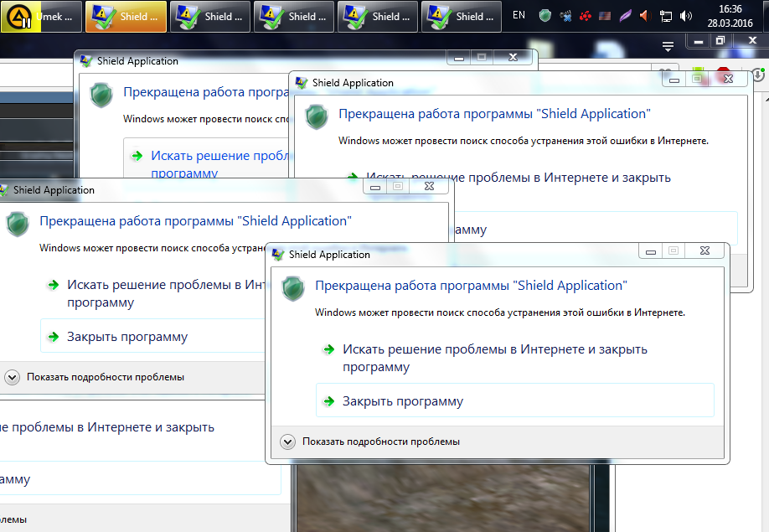Open the film clapper tray icon
Image resolution: width=769 pixels, height=532 pixels.
565,16
